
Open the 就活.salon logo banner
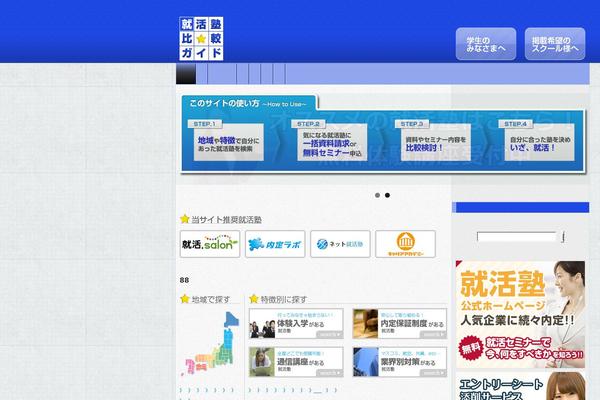[210, 244]
